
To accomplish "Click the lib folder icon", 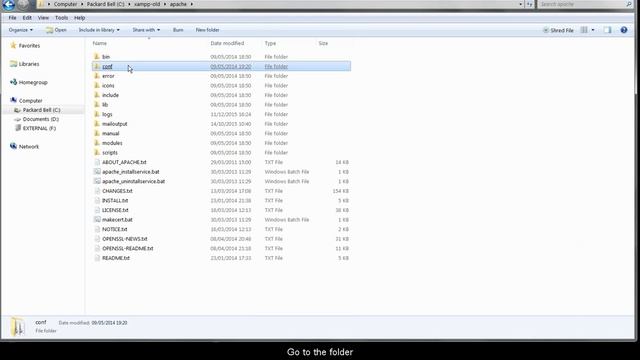I will pyautogui.click(x=97, y=104).
